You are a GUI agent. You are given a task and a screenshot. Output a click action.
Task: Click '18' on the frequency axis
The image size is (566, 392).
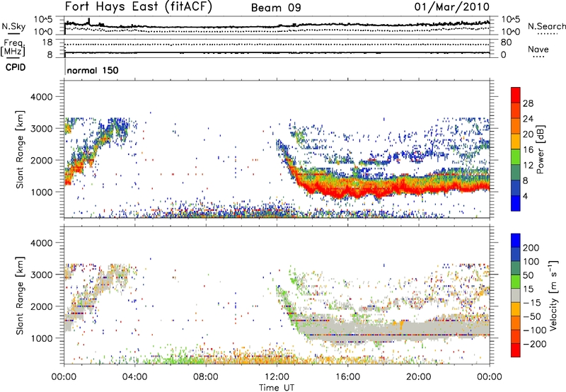[x=47, y=42]
